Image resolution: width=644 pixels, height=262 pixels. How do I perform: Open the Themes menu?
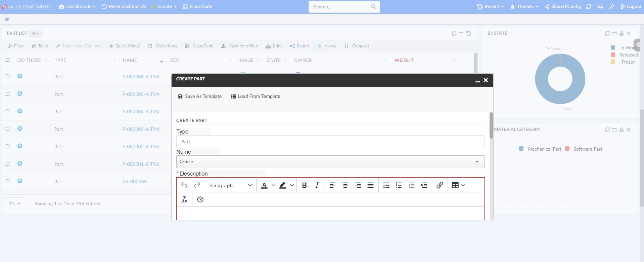[x=524, y=6]
